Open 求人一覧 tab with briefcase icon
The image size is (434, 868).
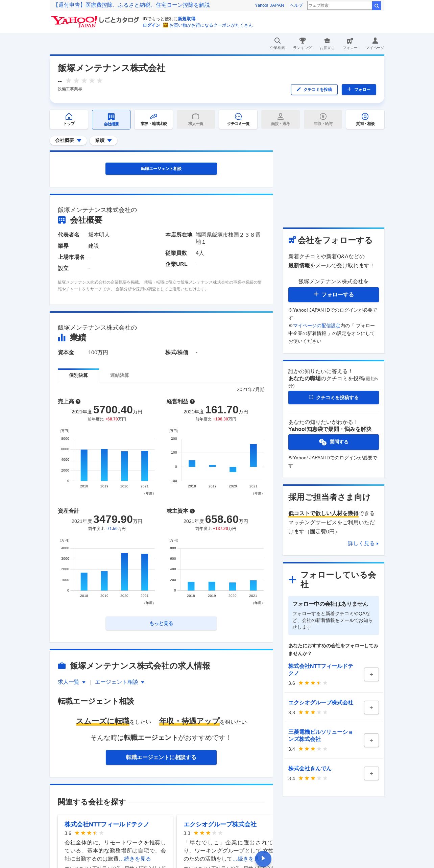(x=196, y=119)
